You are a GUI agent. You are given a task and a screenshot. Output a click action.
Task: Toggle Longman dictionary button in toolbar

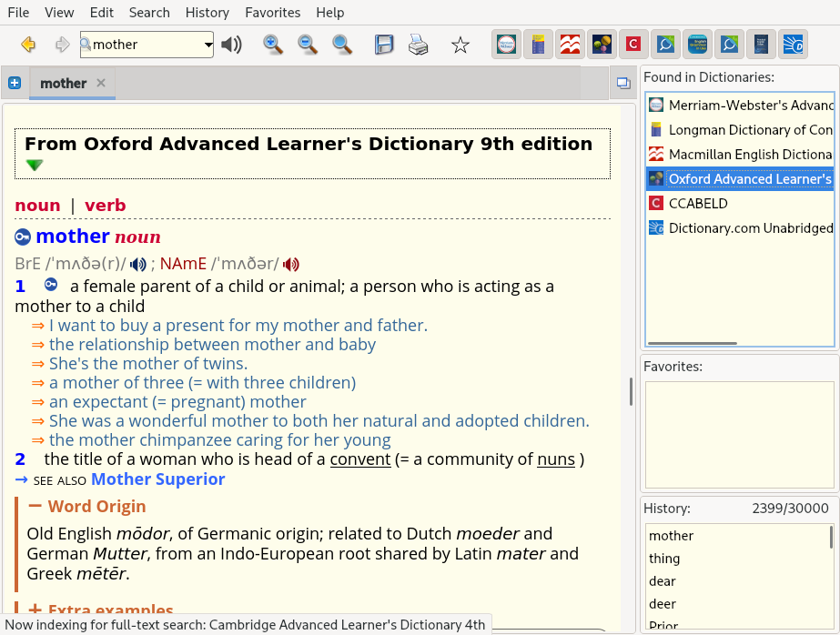(x=539, y=45)
